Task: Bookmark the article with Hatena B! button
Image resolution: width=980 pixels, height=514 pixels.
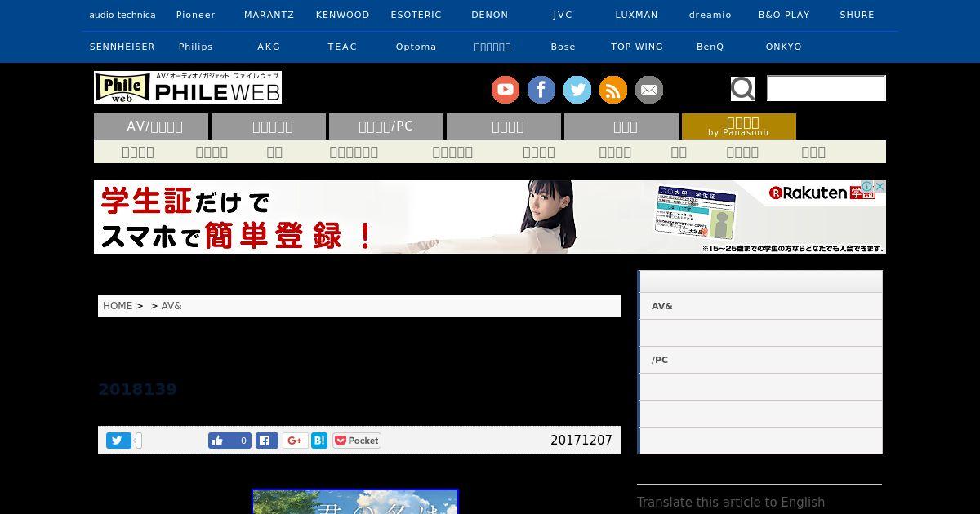Action: click(319, 441)
